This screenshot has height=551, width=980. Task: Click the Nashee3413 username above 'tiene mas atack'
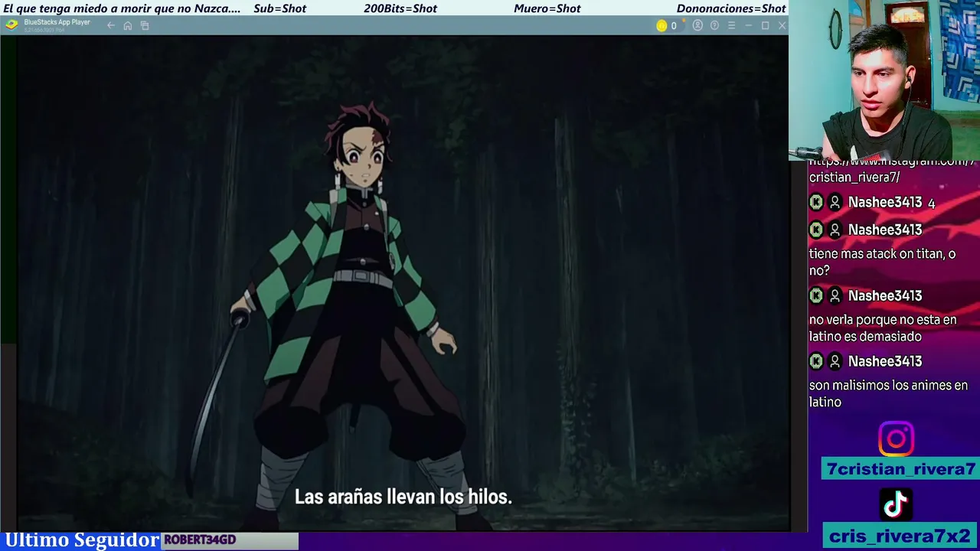click(x=884, y=230)
